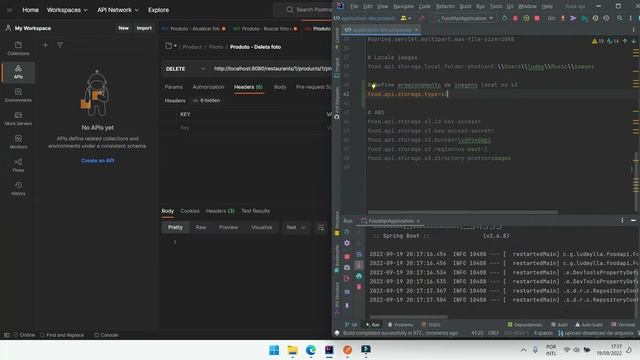The image size is (640, 360).
Task: Switch to Params tab in Postman request
Action: (173, 87)
